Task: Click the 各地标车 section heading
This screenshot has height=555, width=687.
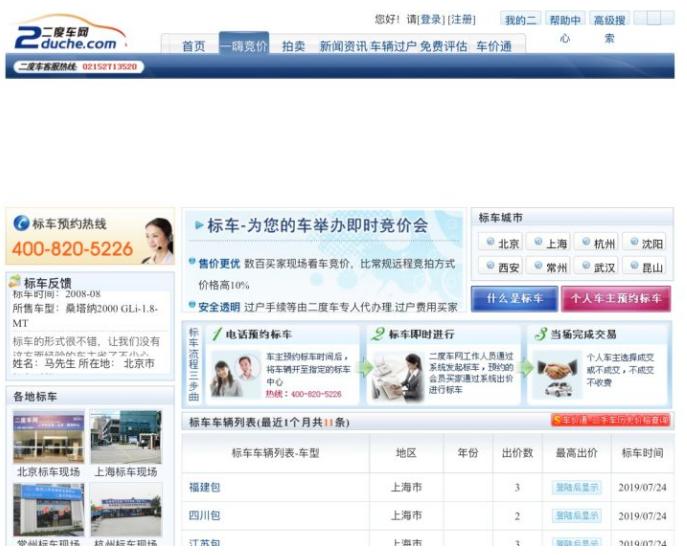Action: coord(35,397)
